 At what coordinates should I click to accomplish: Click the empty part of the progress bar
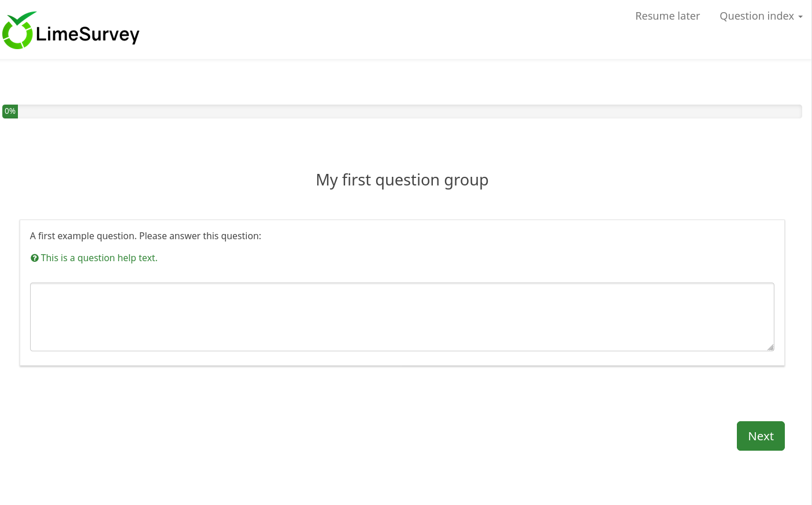point(405,112)
